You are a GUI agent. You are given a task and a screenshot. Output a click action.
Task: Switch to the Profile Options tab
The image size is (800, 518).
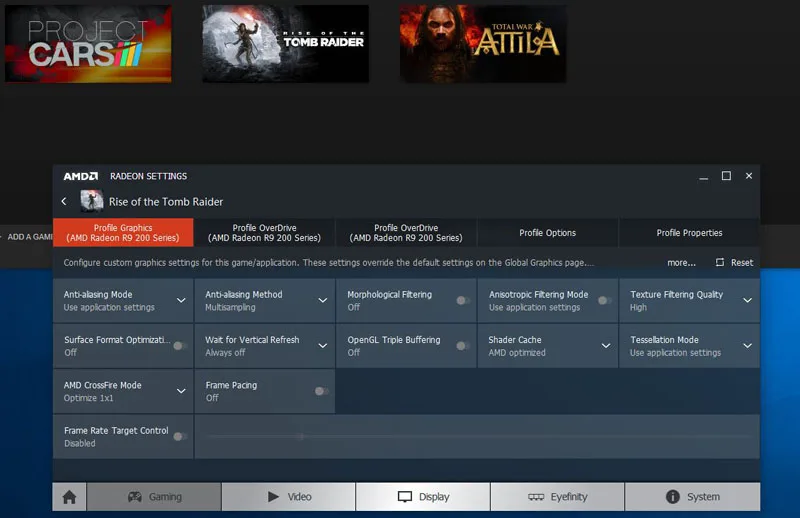[x=547, y=233]
